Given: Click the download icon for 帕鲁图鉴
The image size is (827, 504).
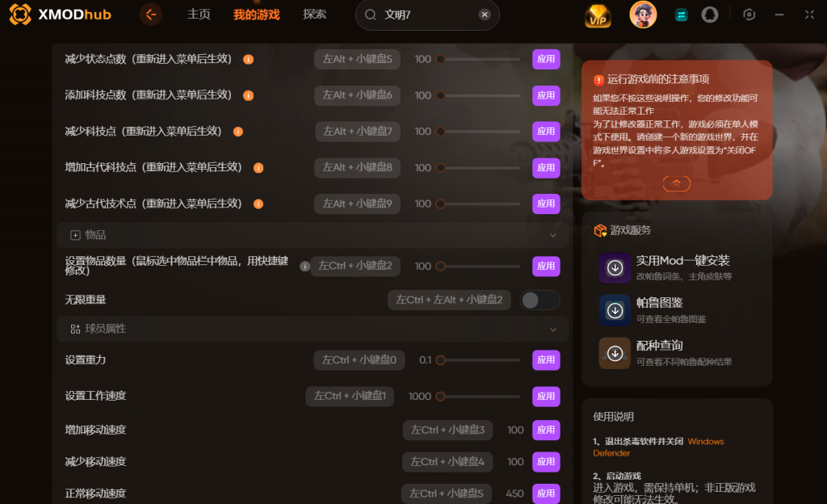Looking at the screenshot, I should pyautogui.click(x=615, y=310).
